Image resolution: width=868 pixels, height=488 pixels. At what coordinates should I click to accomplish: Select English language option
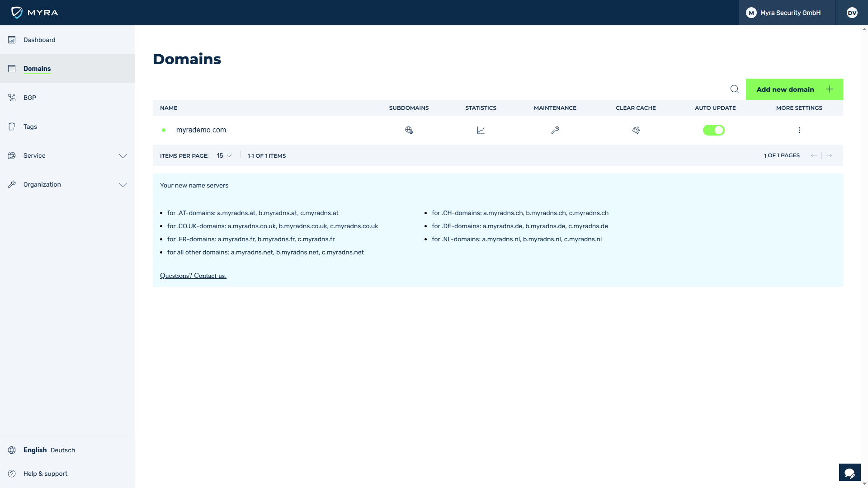coord(35,450)
